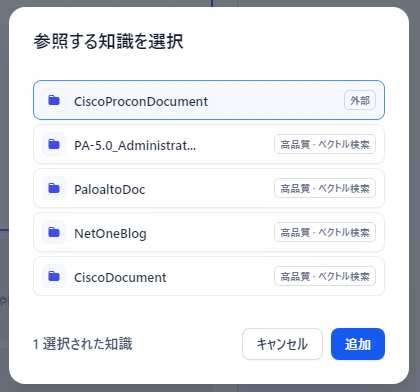Image resolution: width=420 pixels, height=392 pixels.
Task: Select the PaloaltoDoc knowledge entry
Action: 209,188
